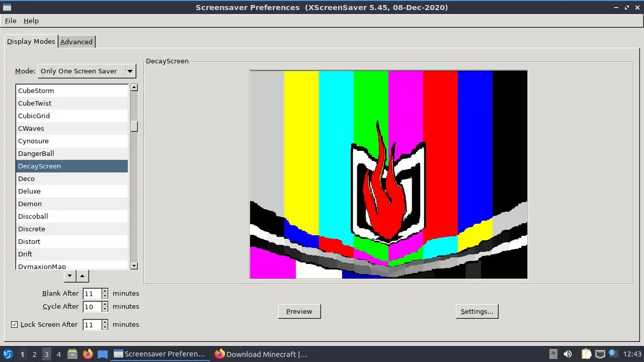Image resolution: width=644 pixels, height=362 pixels.
Task: Open the update notification tray icon
Action: [613, 354]
